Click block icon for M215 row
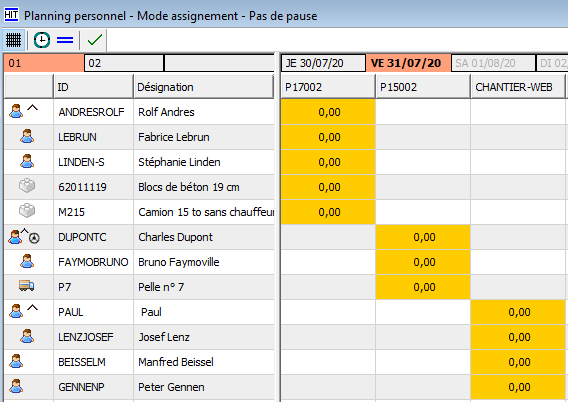Viewport: 568px width, 402px height. pyautogui.click(x=27, y=211)
